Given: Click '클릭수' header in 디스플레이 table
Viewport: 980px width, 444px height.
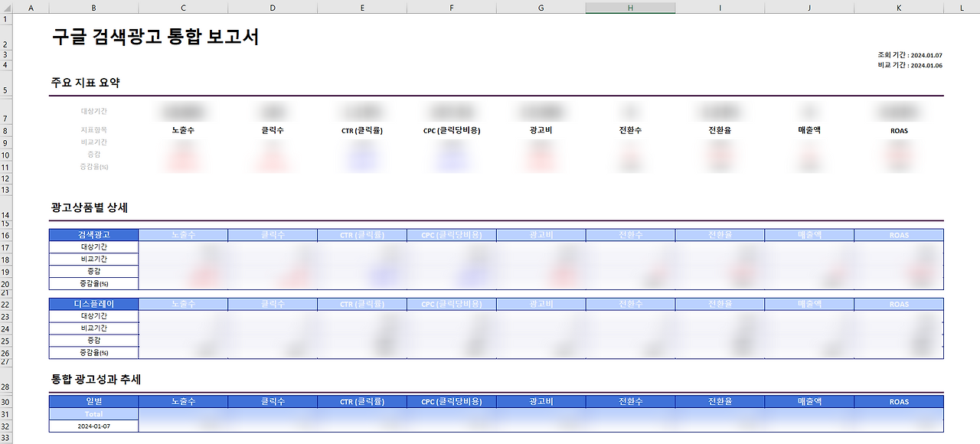Looking at the screenshot, I should tap(273, 304).
